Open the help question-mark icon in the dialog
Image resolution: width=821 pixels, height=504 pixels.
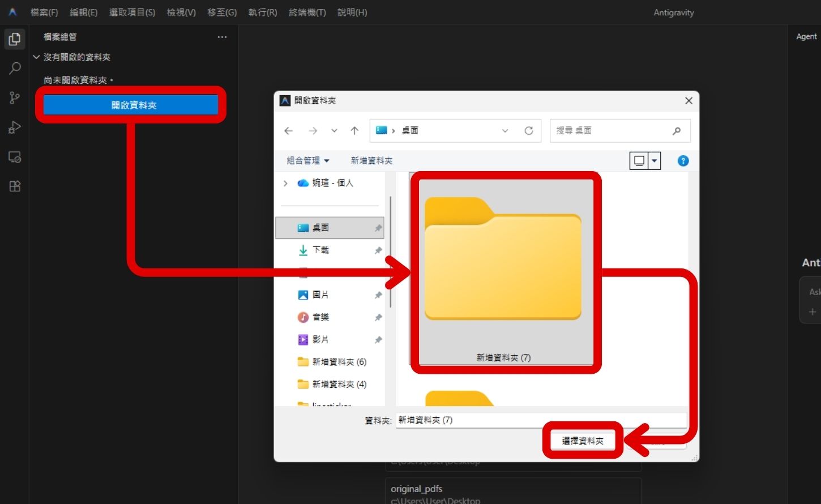[x=683, y=160]
